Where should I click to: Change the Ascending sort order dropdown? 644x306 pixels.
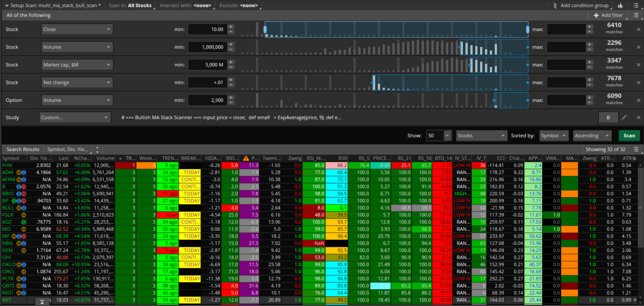(592, 136)
